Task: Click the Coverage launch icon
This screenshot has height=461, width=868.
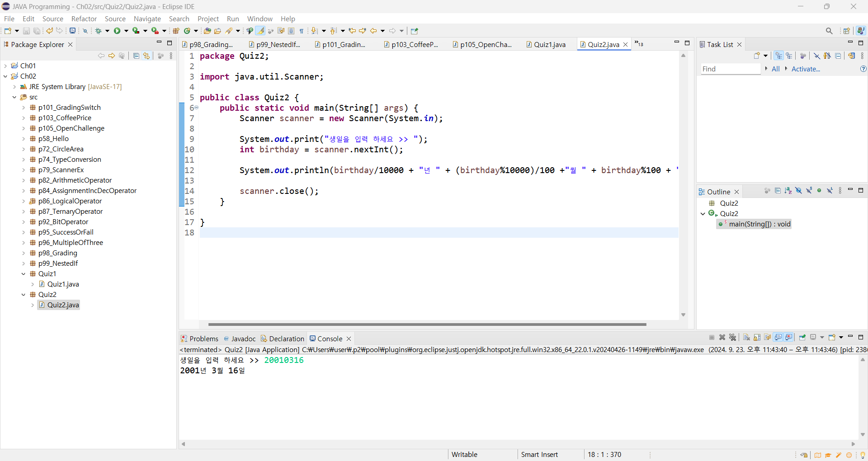Action: click(136, 31)
